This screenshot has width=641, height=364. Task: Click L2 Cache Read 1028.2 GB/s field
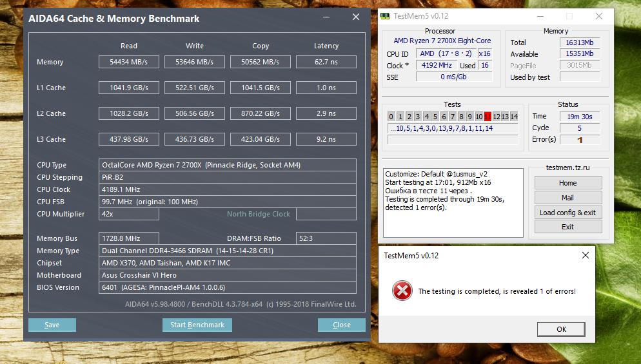point(129,113)
